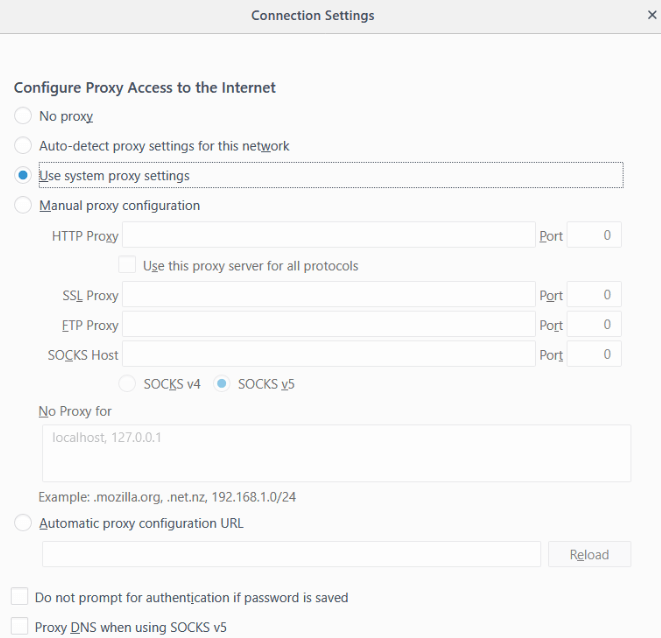Click the SSL Proxy address field
This screenshot has height=638, width=661.
coord(328,295)
